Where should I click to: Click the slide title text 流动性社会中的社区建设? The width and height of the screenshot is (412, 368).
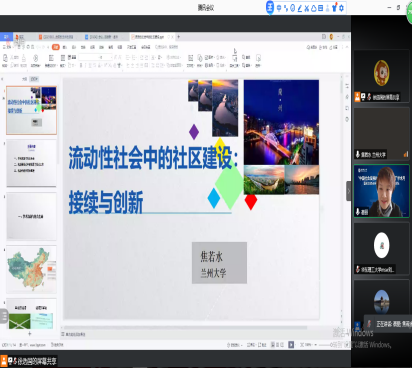click(150, 158)
